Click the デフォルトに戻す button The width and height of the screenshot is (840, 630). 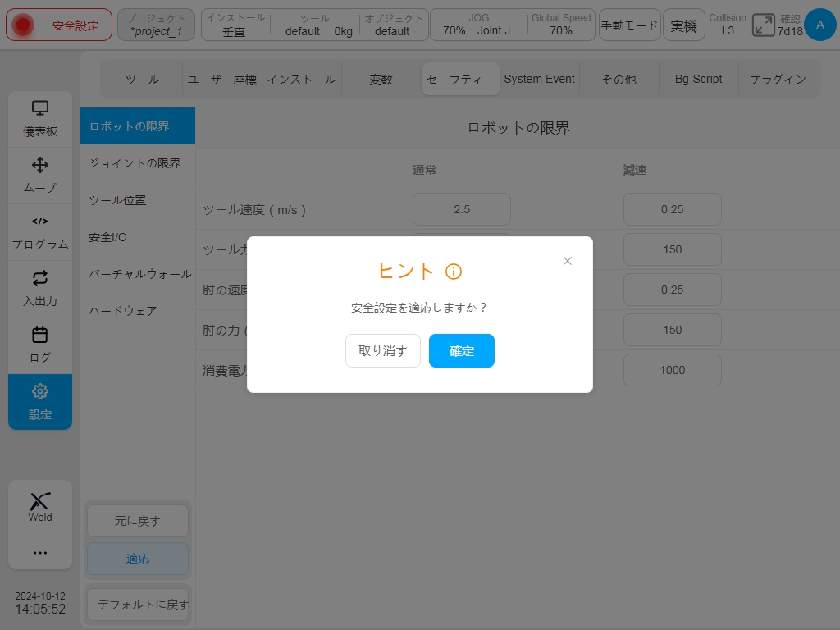point(138,605)
